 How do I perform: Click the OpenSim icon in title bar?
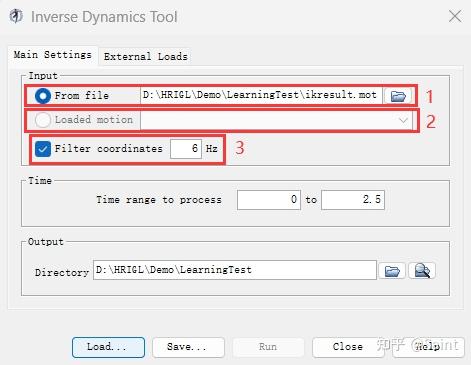[x=16, y=16]
